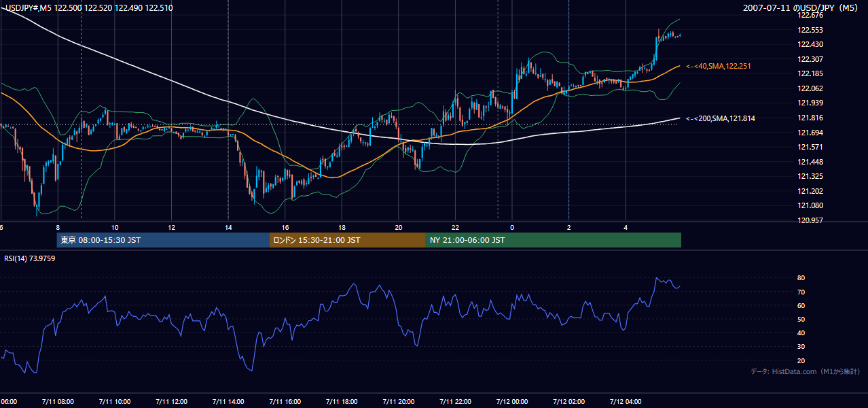Click hour label 8 under price chart
The image size is (868, 408).
point(58,227)
